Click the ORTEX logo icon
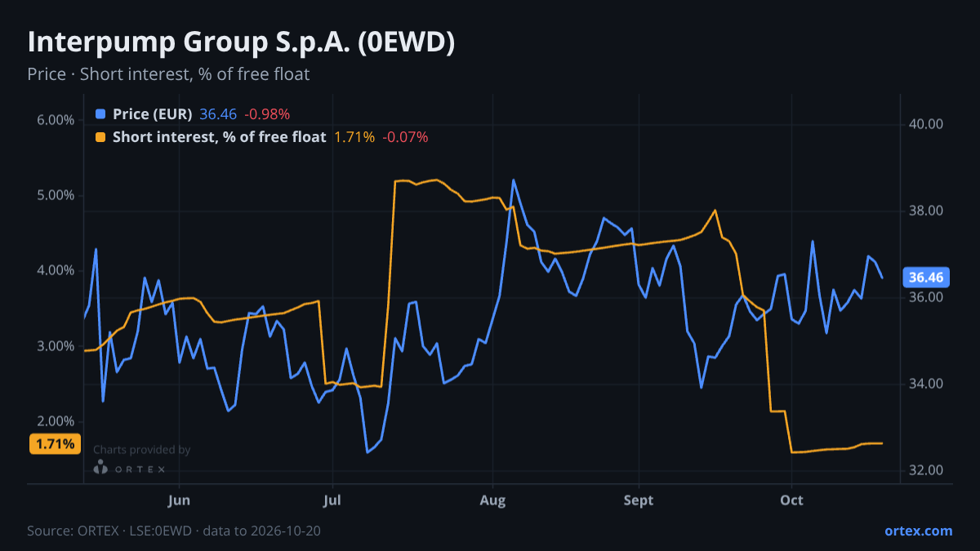This screenshot has width=980, height=551. point(100,468)
